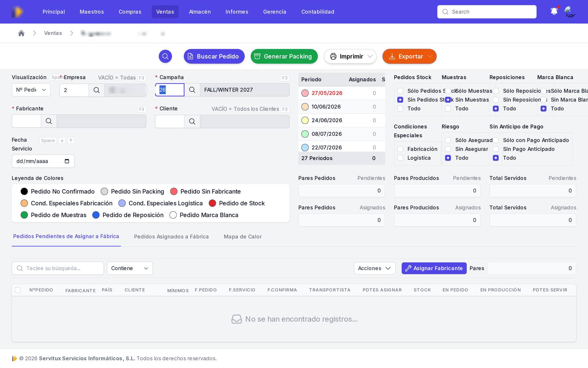Click the wrench icon on Asignar Fabricante
Viewport: 588px width, 368px height.
coord(408,268)
